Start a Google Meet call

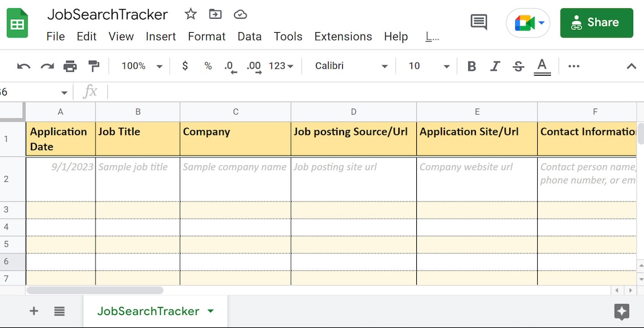[528, 23]
